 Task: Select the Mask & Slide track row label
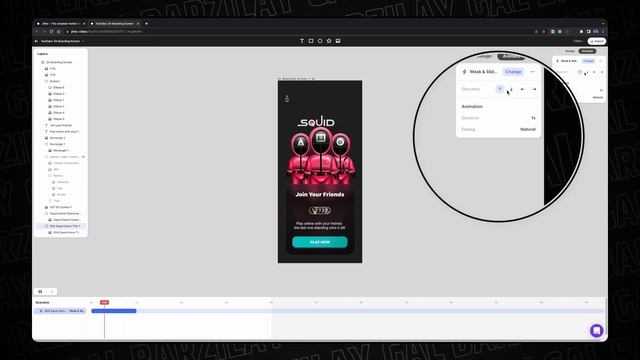click(60, 311)
